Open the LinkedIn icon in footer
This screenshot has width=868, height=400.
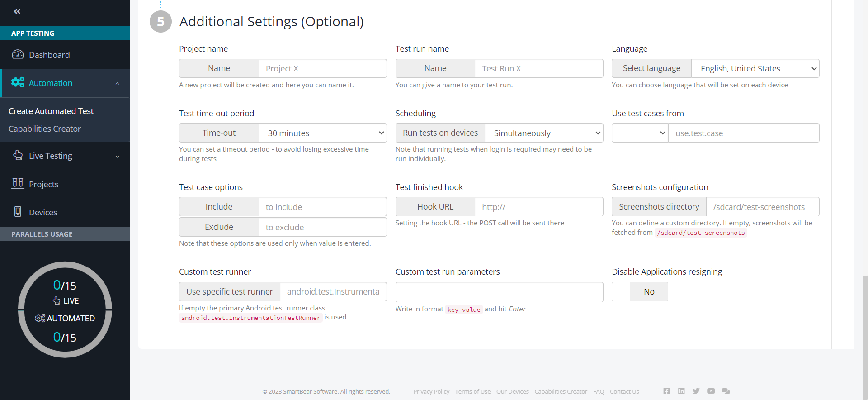681,391
